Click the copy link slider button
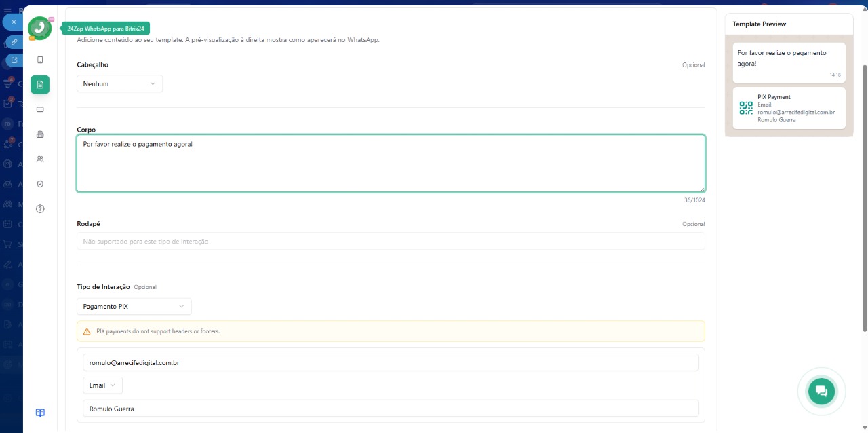The height and width of the screenshot is (433, 868). (x=14, y=42)
